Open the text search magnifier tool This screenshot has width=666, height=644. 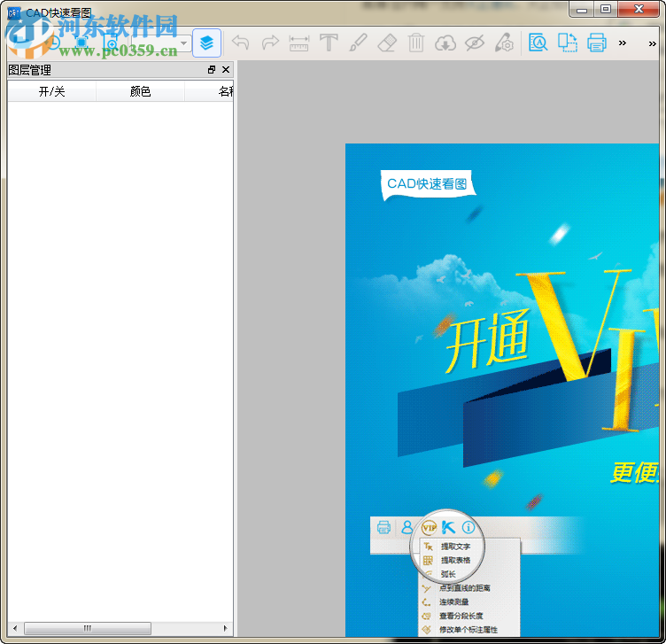[538, 43]
